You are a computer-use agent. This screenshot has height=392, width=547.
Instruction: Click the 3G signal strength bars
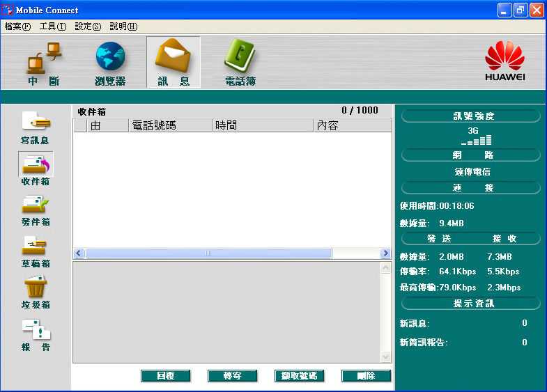click(476, 140)
